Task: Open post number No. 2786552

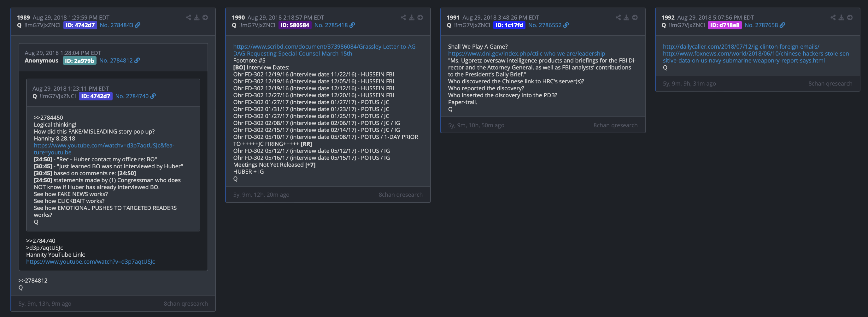Action: [545, 25]
